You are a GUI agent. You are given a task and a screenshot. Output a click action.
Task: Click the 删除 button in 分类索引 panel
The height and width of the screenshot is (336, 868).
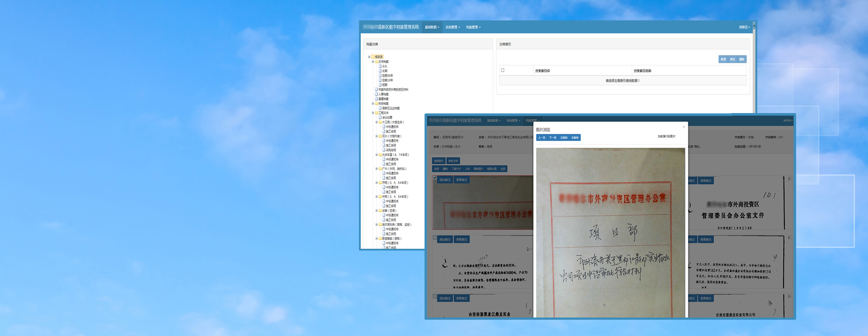coord(742,59)
